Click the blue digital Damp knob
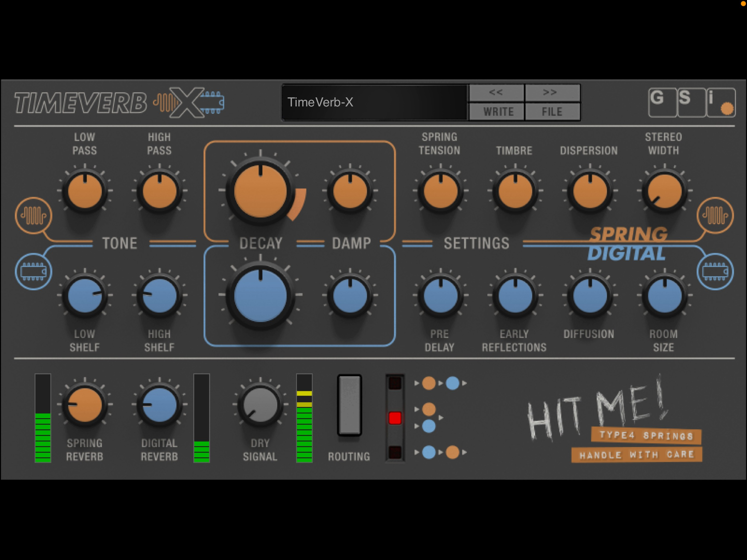Image resolution: width=747 pixels, height=560 pixels. point(350,296)
